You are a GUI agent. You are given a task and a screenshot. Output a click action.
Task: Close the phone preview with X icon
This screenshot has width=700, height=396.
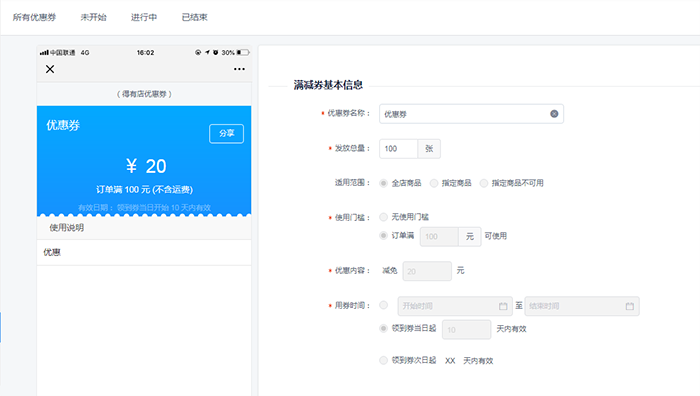(50, 69)
